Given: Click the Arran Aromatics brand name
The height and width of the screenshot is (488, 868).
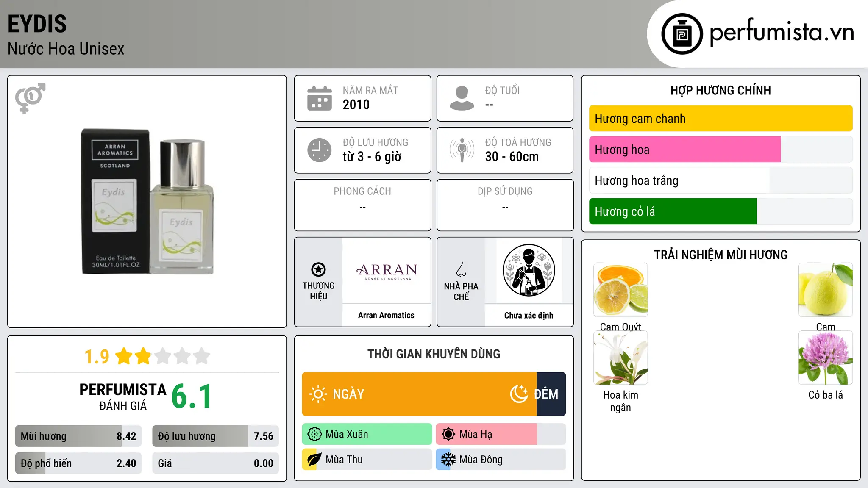Looking at the screenshot, I should (x=386, y=315).
